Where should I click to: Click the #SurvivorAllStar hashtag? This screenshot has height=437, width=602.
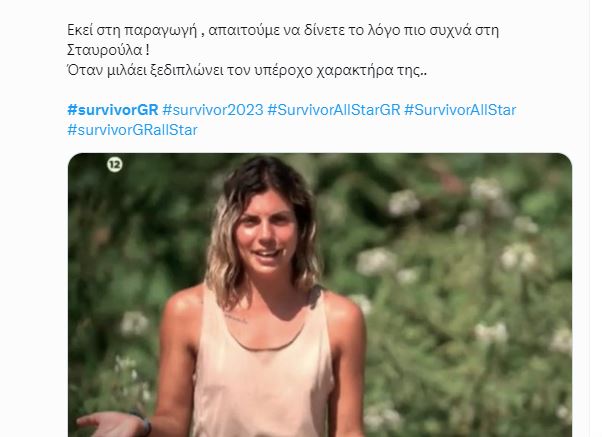(460, 110)
